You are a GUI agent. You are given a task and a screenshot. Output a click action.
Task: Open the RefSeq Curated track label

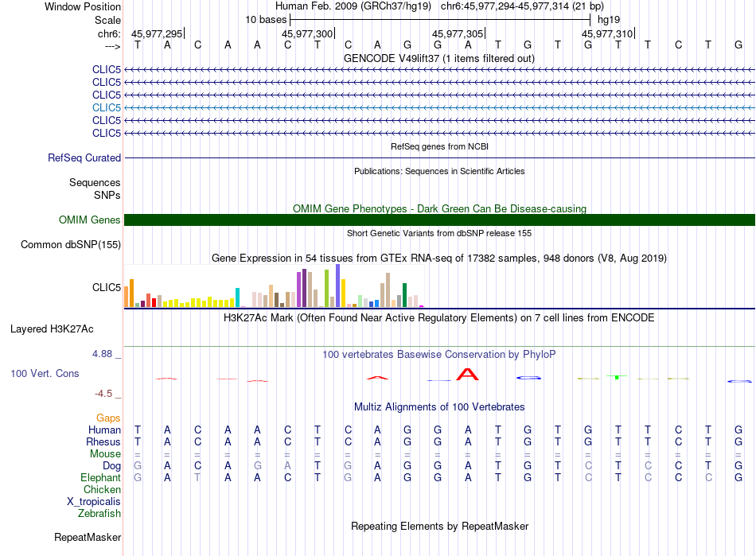[x=84, y=157]
